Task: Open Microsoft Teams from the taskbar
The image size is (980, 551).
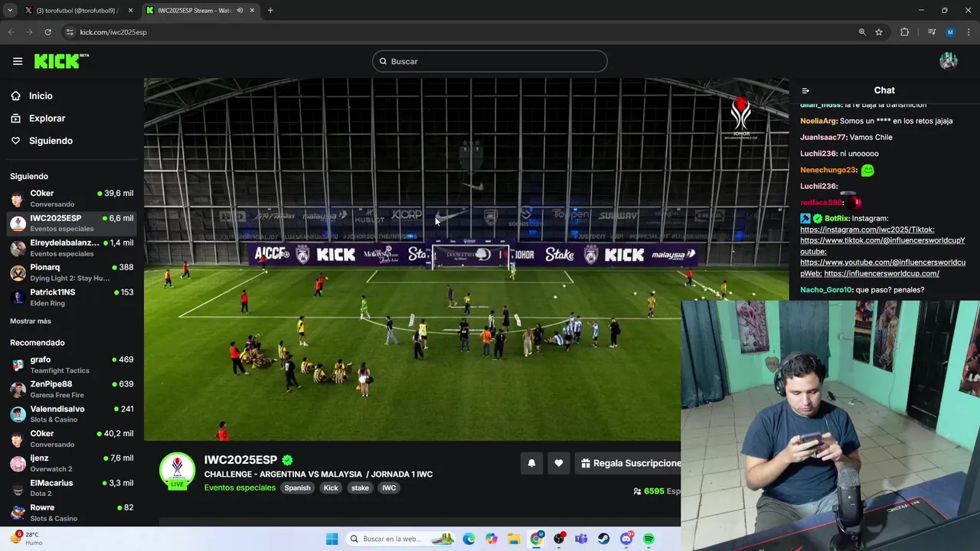Action: [x=581, y=539]
